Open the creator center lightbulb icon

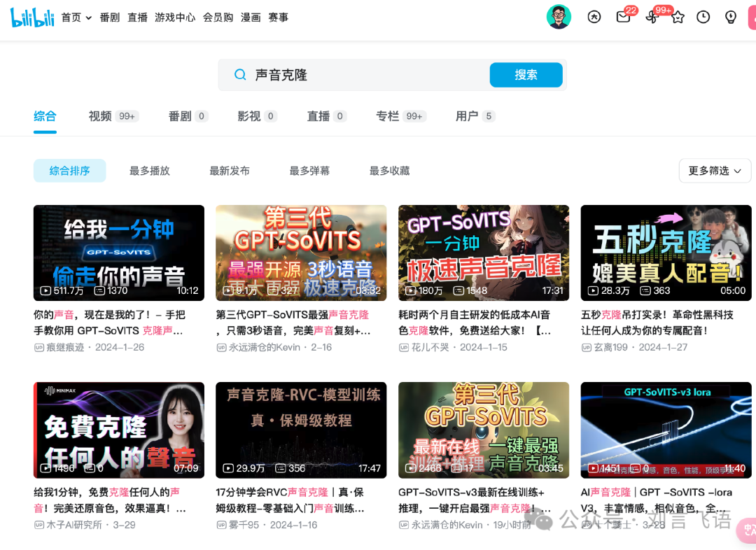[x=731, y=17]
